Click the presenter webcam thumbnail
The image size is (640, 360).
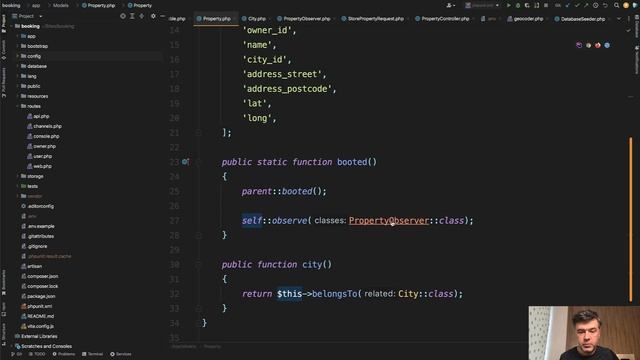584,333
